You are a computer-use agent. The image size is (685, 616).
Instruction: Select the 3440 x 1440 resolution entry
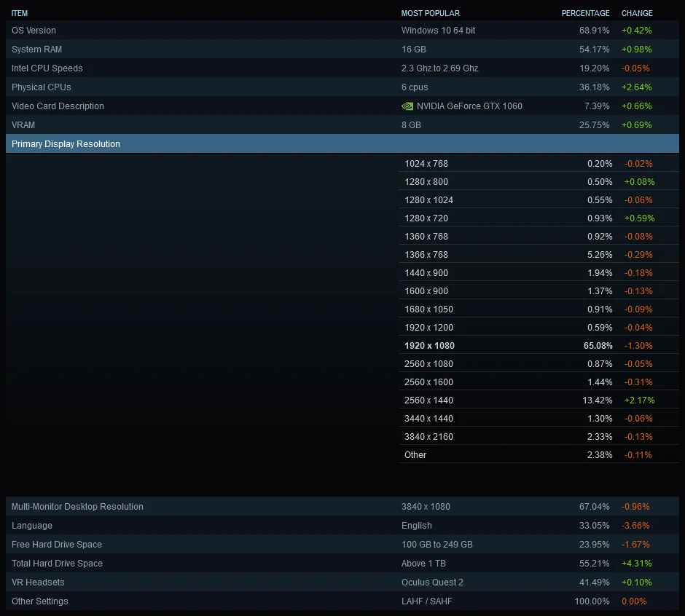pyautogui.click(x=539, y=418)
